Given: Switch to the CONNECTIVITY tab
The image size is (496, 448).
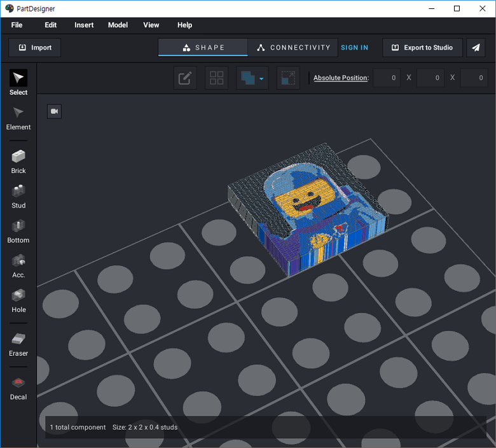Looking at the screenshot, I should point(293,48).
